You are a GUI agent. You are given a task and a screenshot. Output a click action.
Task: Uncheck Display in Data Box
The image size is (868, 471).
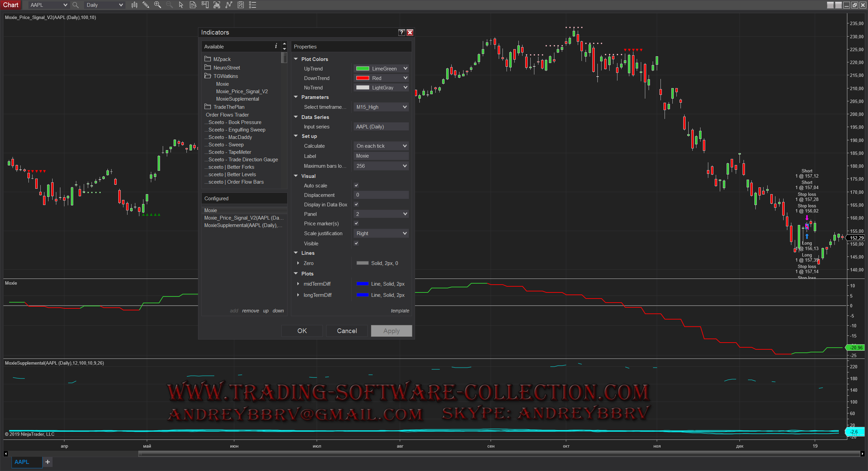356,204
